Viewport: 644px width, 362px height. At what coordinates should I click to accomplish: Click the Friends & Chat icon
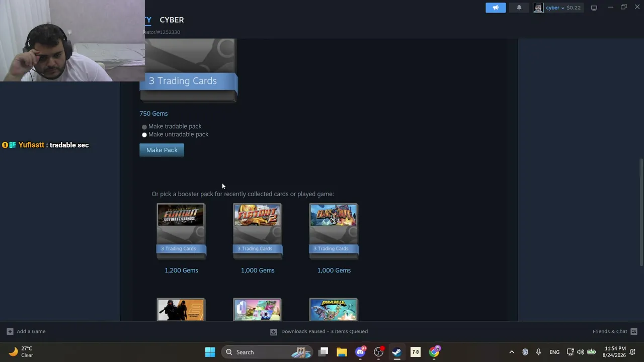634,331
